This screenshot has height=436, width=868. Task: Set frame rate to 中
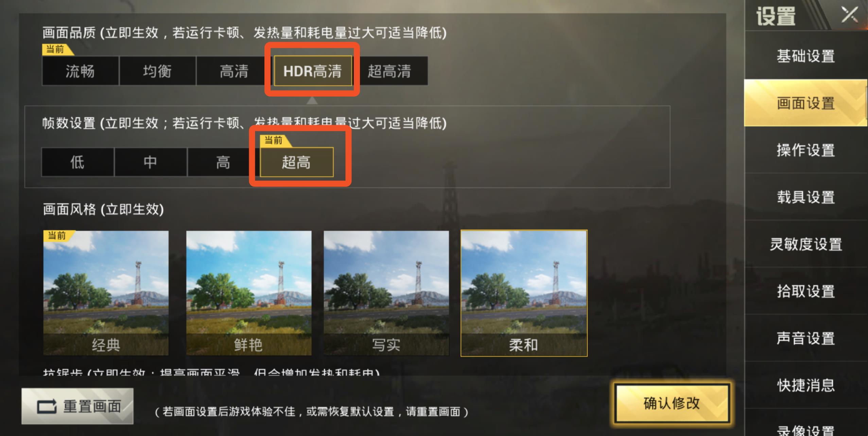[x=150, y=162]
